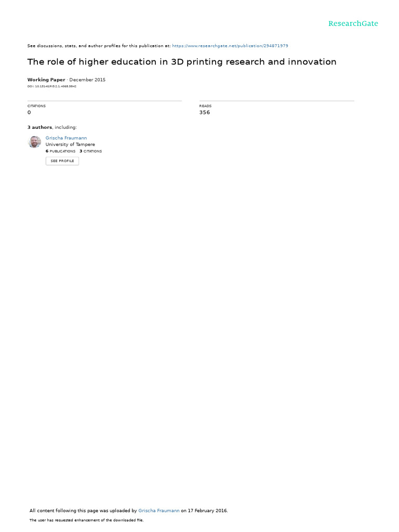The width and height of the screenshot is (399, 532).
Task: Click the ResearchGate logo
Action: pyautogui.click(x=353, y=23)
